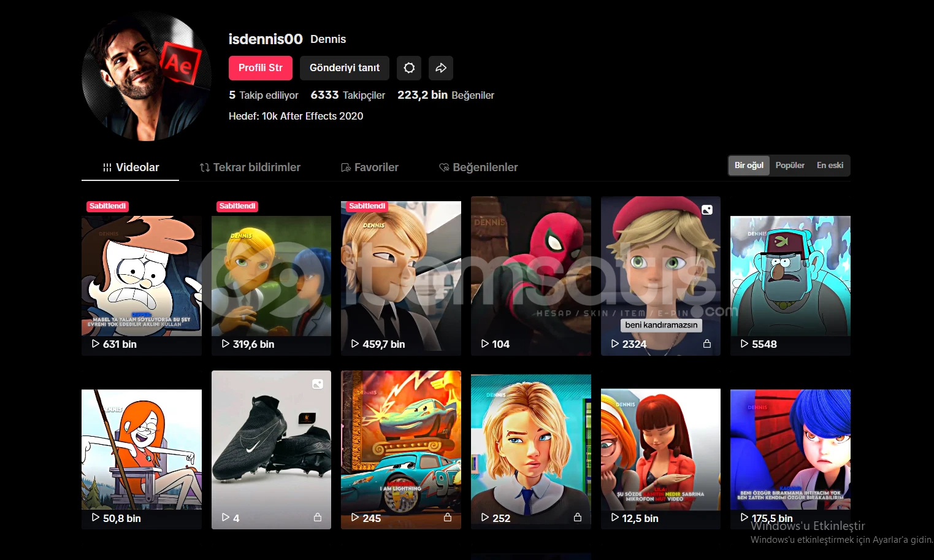
Task: Click Sabitlendi badge on 319,6 bin video
Action: pos(237,206)
